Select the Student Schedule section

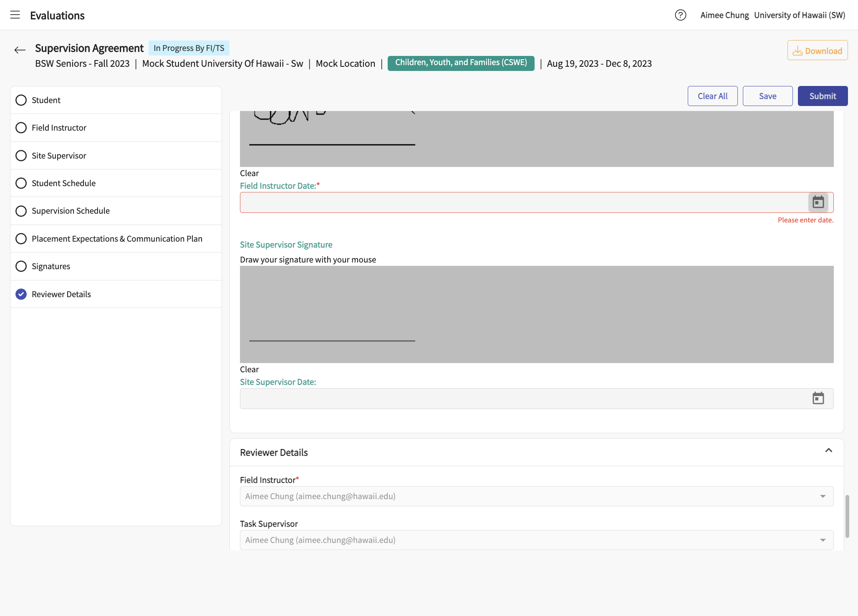(116, 183)
